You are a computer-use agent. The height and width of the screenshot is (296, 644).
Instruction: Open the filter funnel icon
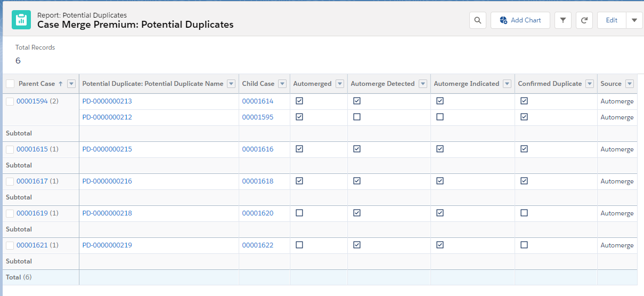(563, 20)
